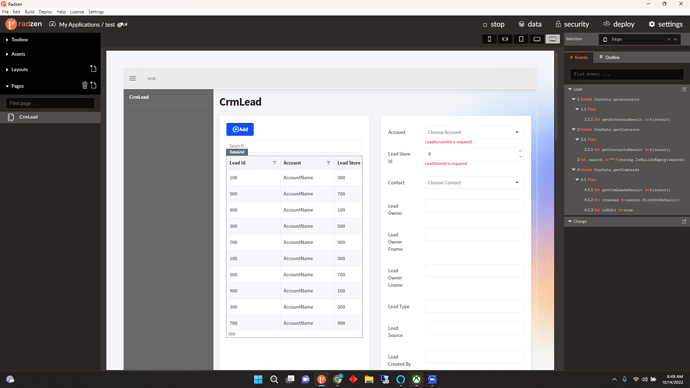The width and height of the screenshot is (690, 388).
Task: Select the phone portrait preview icon
Action: tap(489, 39)
